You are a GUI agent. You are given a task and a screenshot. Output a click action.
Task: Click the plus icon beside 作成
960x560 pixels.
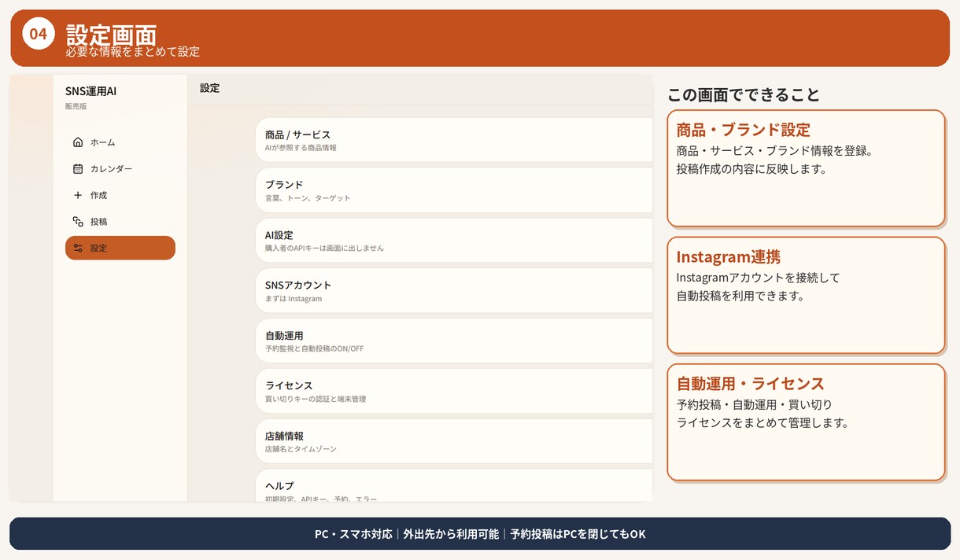(x=78, y=195)
